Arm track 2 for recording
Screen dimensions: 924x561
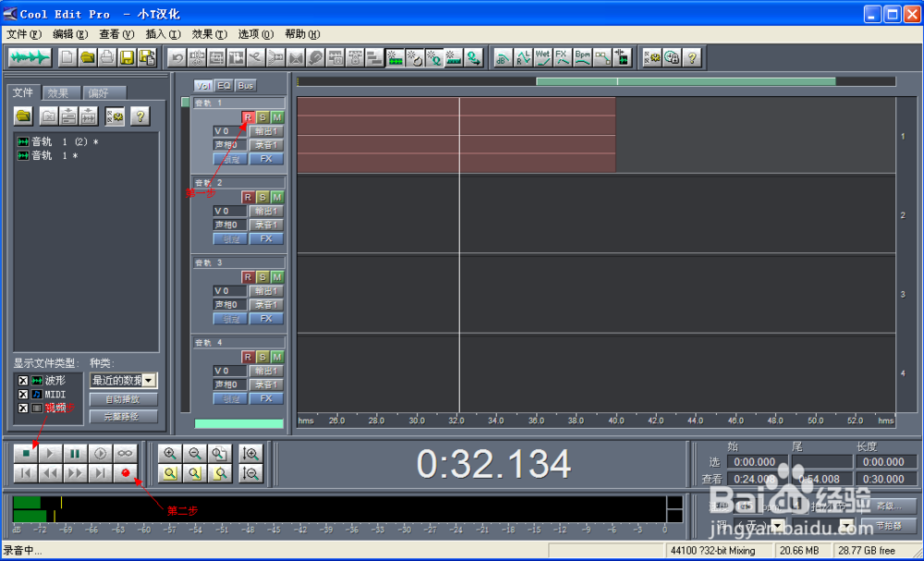(248, 197)
